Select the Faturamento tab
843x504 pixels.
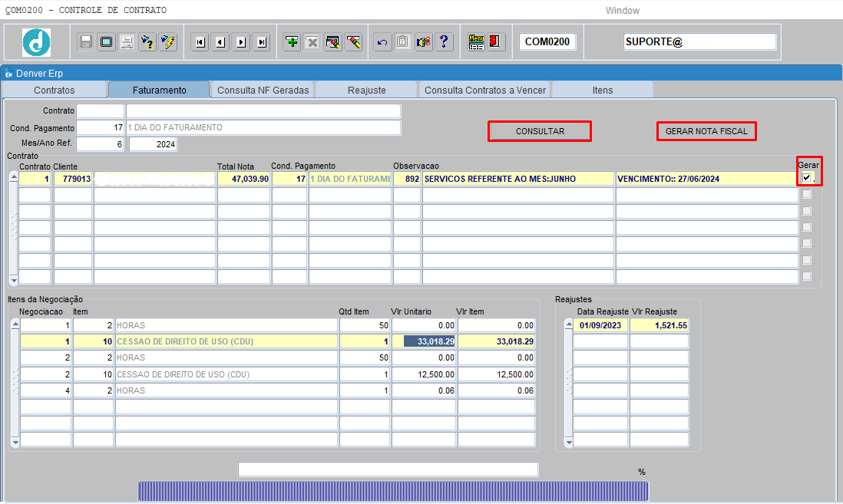(159, 90)
